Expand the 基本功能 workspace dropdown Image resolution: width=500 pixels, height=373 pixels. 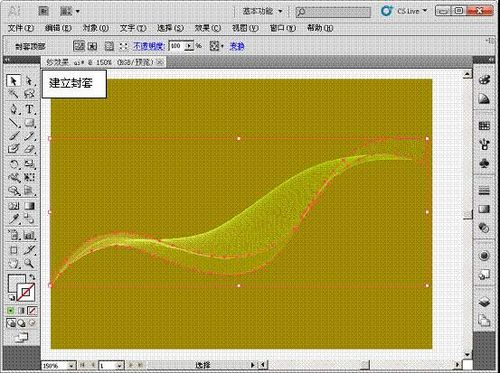click(262, 11)
